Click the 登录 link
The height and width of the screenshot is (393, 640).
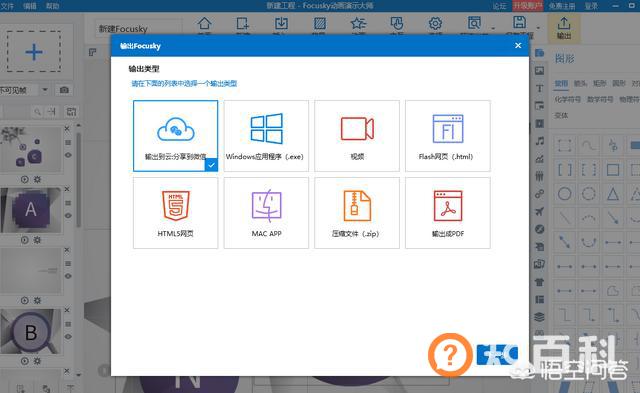[591, 6]
